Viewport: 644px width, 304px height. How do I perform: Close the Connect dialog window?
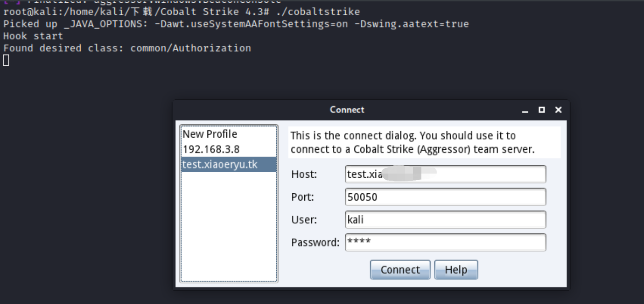coord(558,110)
